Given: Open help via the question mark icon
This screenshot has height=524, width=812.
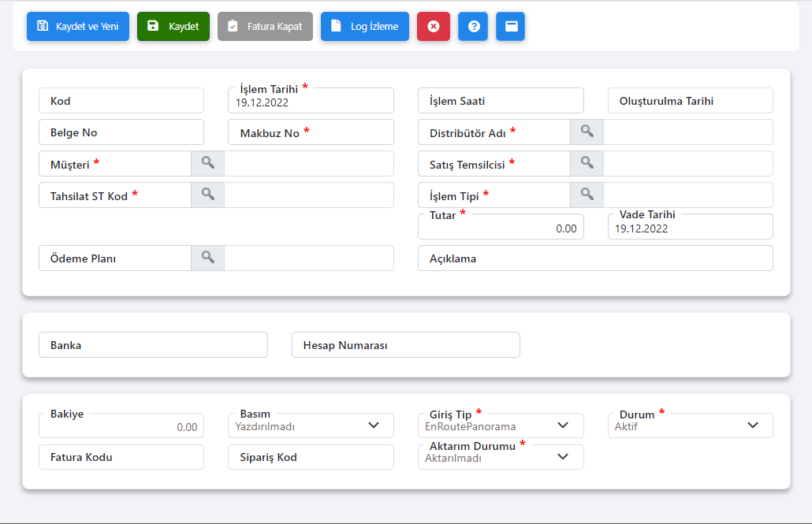Looking at the screenshot, I should [473, 26].
